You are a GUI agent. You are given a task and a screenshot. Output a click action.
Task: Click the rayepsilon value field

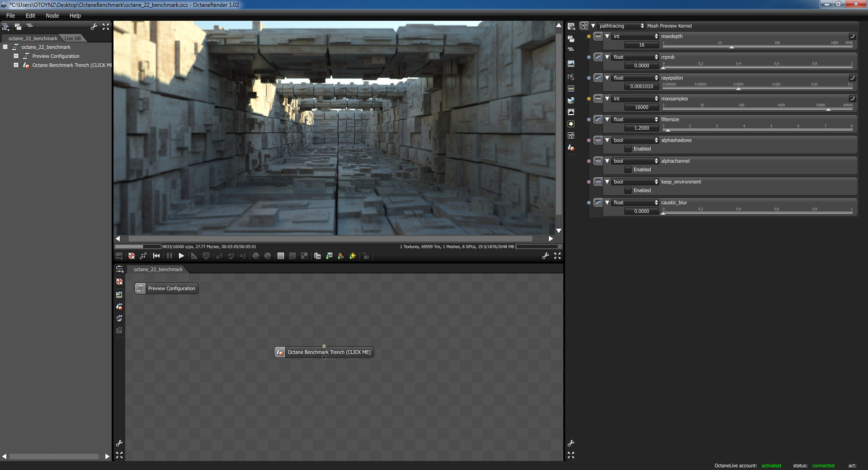point(642,86)
